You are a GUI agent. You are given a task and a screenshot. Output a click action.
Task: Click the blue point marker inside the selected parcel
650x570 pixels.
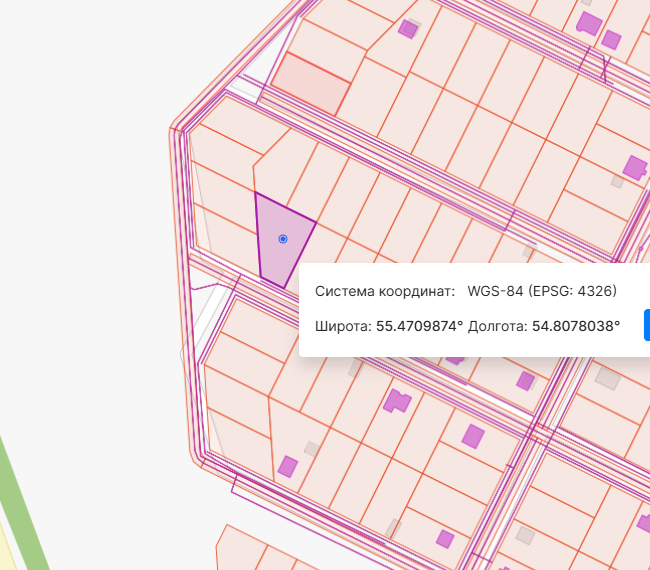point(283,239)
